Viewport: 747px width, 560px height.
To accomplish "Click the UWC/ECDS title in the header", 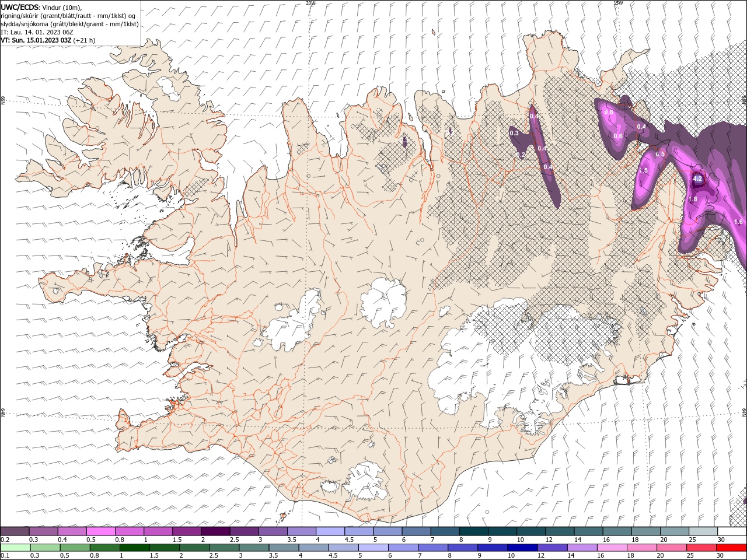I will [x=20, y=7].
